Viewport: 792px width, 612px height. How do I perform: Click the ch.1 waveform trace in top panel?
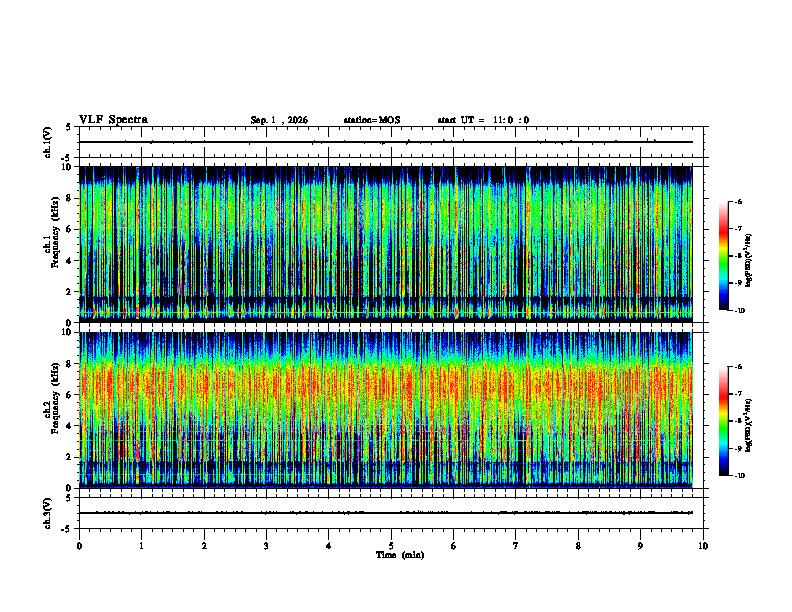[x=386, y=142]
